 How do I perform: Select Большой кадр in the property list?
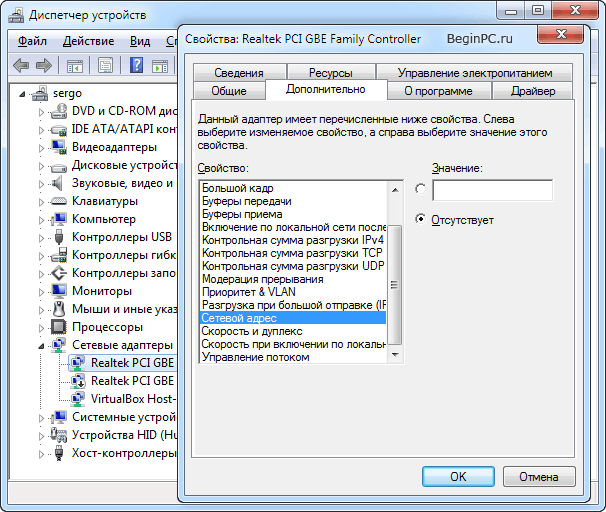pos(293,188)
